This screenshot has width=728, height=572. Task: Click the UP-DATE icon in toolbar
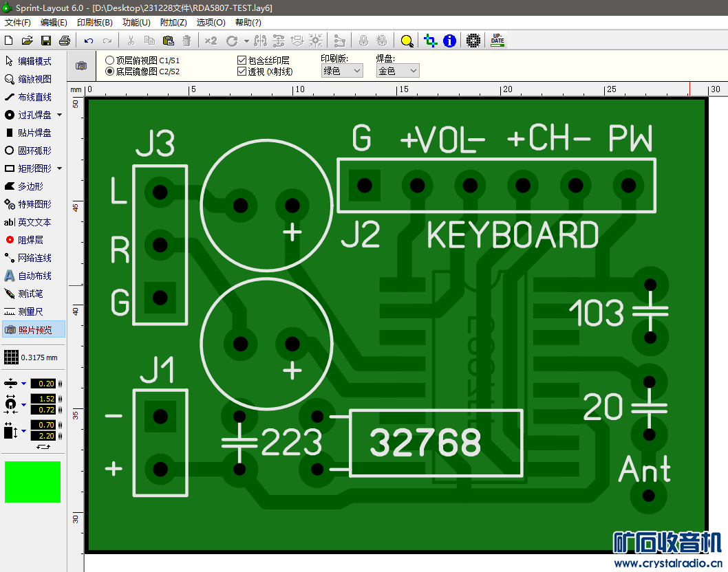(x=497, y=41)
